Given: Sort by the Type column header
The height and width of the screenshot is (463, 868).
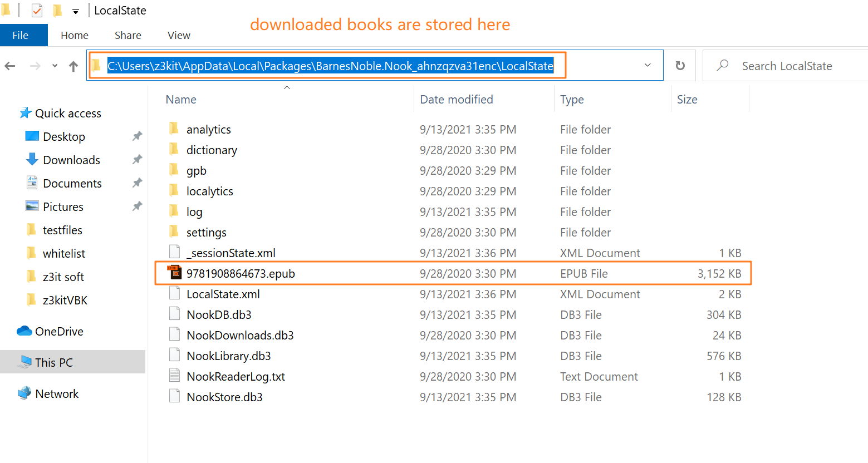Looking at the screenshot, I should [x=572, y=100].
